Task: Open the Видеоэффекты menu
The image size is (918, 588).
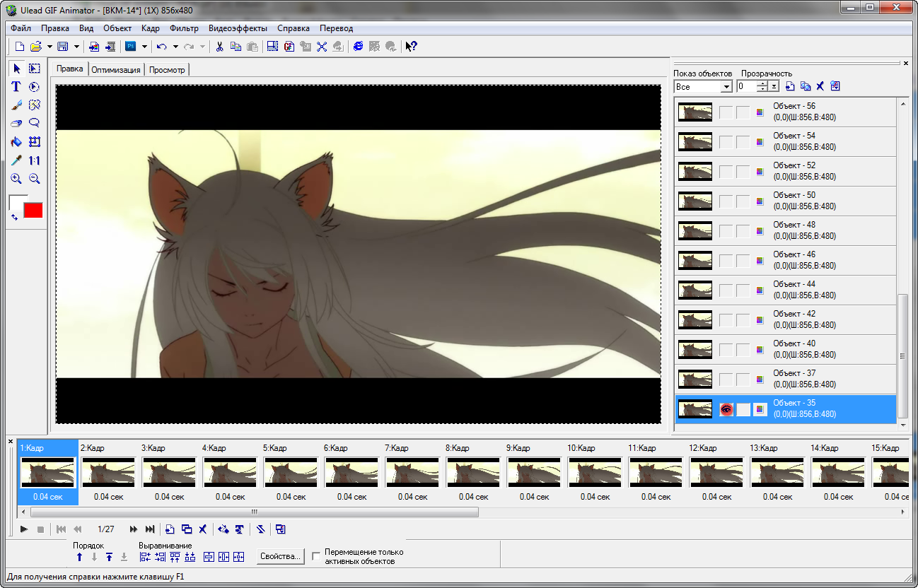Action: click(238, 28)
